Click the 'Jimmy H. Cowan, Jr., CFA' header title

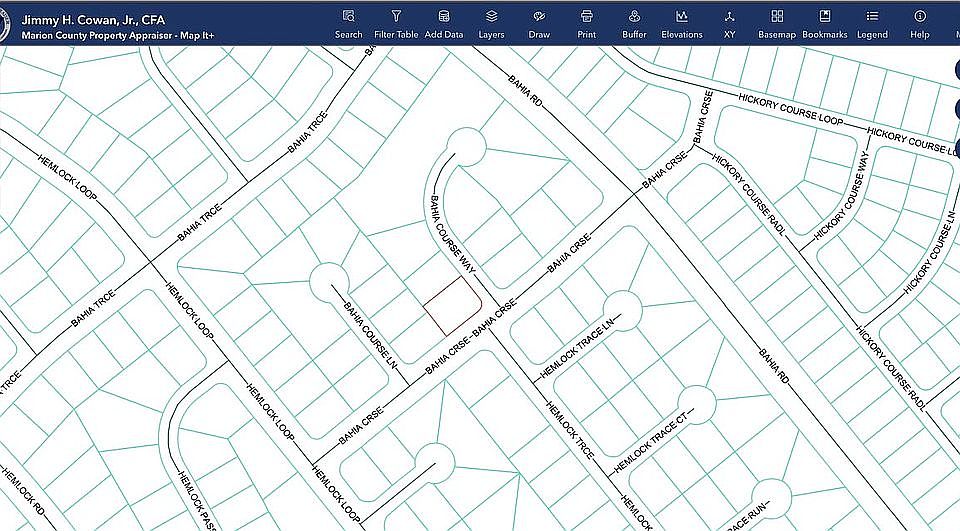click(x=93, y=20)
